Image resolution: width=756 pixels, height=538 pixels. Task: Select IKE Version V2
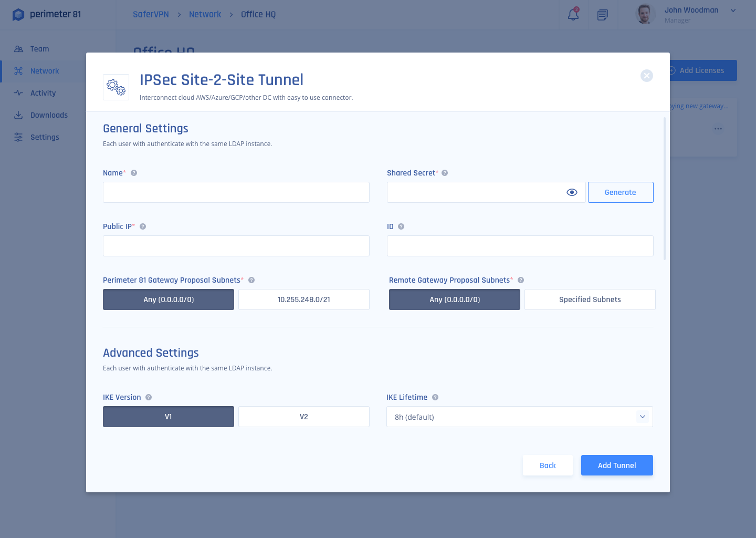[x=304, y=417]
